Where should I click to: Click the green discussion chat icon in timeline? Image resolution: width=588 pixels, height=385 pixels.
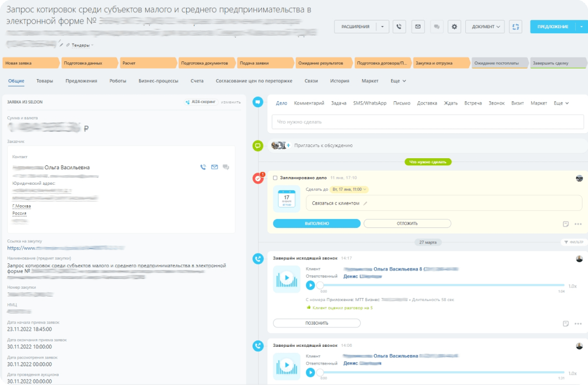click(x=258, y=145)
